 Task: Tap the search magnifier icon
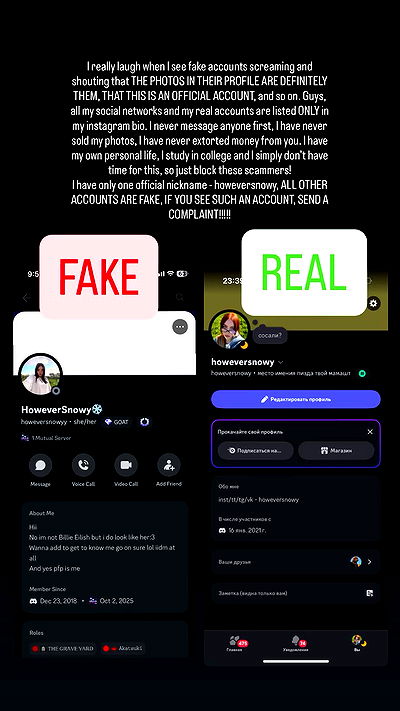180,297
